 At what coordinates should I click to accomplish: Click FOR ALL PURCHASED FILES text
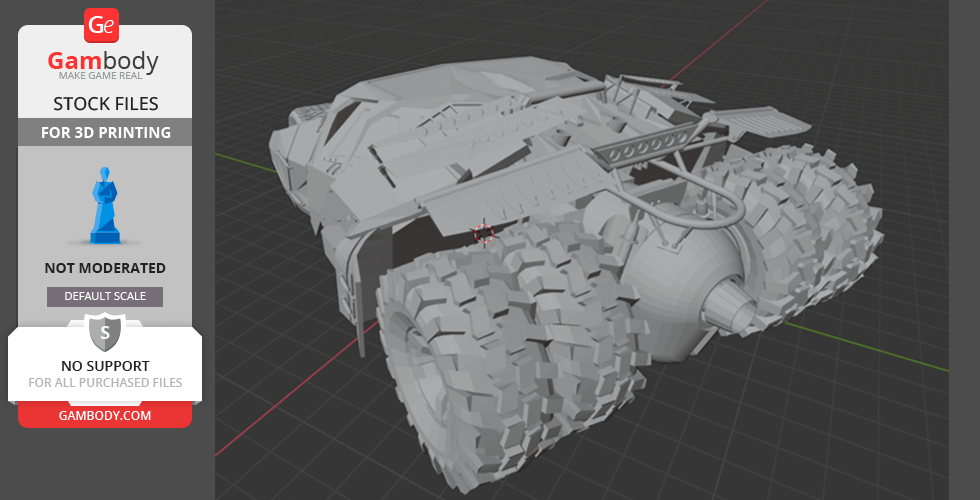pos(105,382)
